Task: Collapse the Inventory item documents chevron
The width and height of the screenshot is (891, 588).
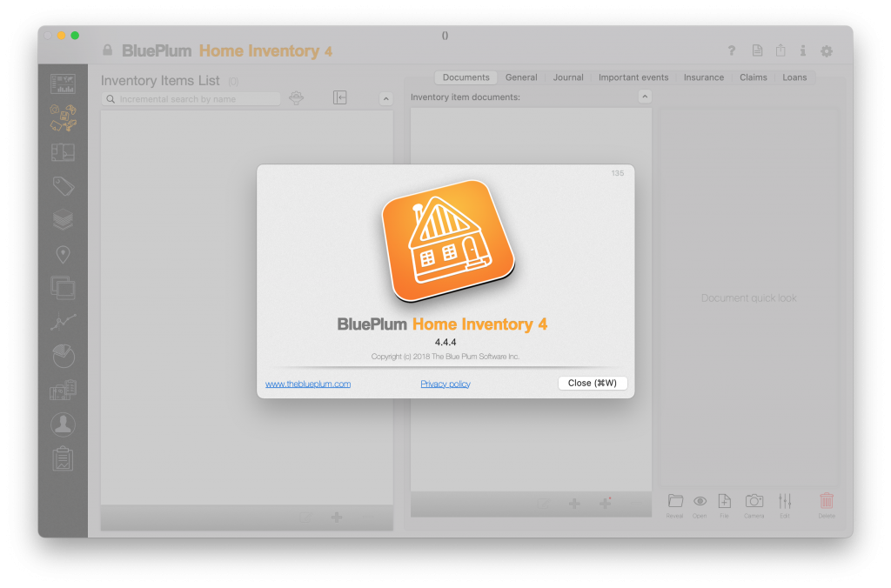Action: [645, 97]
